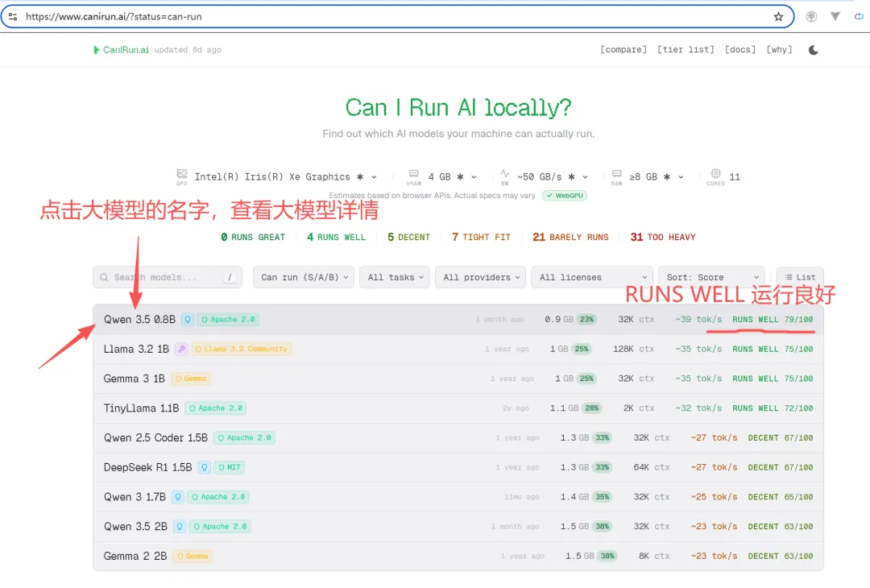Click the lightbulb icon beside Qwen 3.5 0.8B
This screenshot has width=870, height=588.
click(x=188, y=320)
